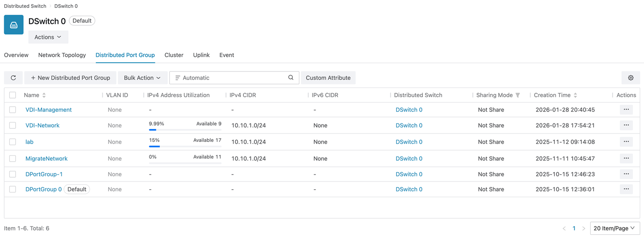644x239 pixels.
Task: Select the VDI-Network row checkbox
Action: point(12,125)
